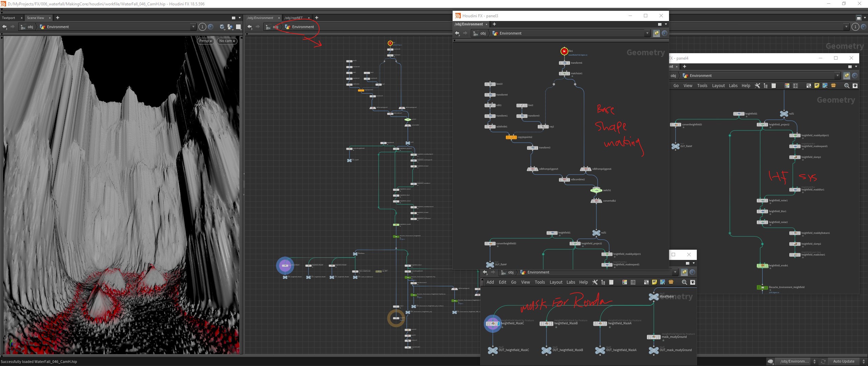
Task: Open the color palette icon in panel4 toolbar
Action: pyautogui.click(x=787, y=86)
